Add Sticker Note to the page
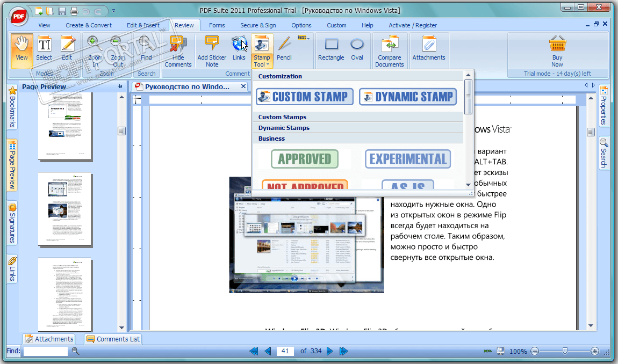Viewport: 618px width, 364px height. click(212, 51)
